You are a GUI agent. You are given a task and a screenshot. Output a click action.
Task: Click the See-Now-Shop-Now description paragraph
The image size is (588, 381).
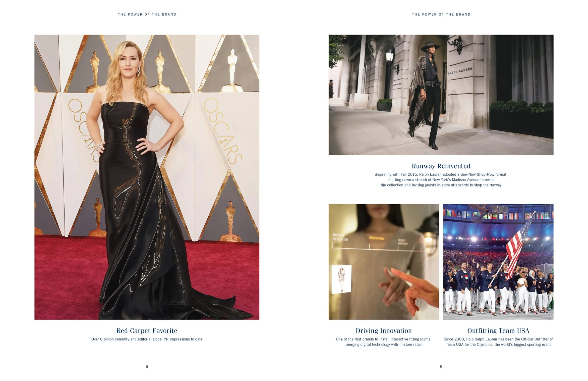coord(441,180)
